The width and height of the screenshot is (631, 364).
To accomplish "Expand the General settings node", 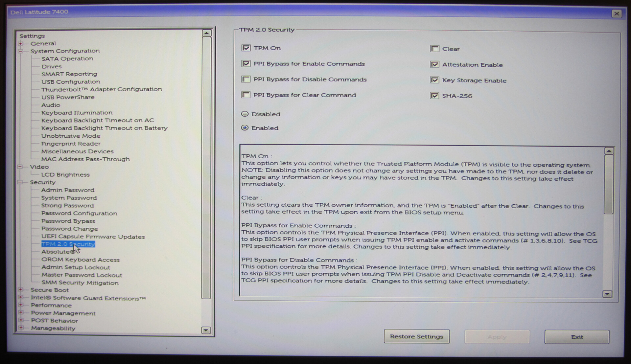I will coord(21,44).
